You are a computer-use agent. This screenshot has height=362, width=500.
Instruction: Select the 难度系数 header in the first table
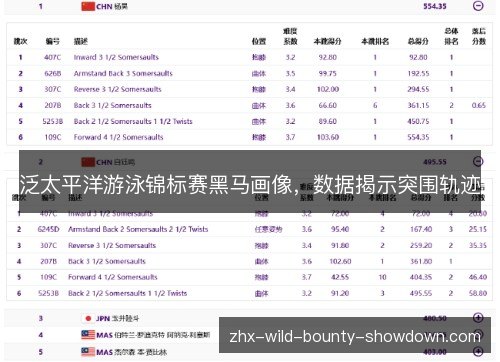point(290,36)
